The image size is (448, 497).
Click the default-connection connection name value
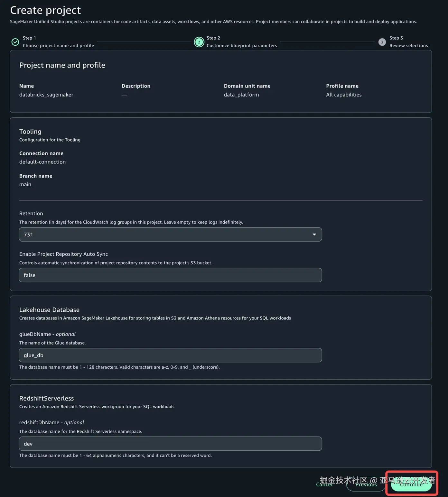[x=42, y=162]
